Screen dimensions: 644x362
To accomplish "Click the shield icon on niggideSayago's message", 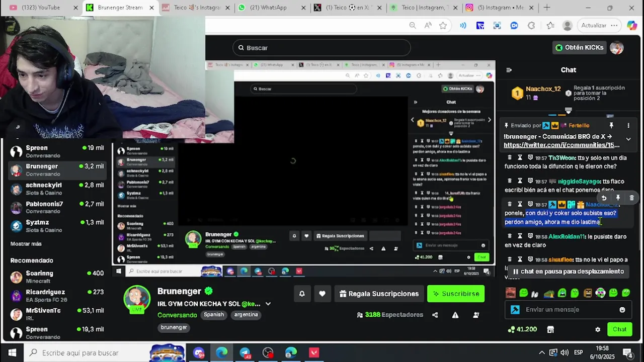I will [530, 180].
